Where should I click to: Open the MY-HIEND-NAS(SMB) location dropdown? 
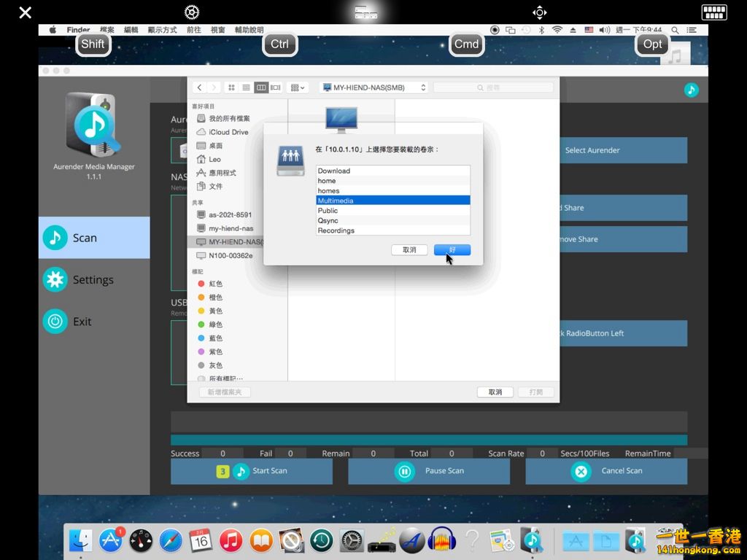[x=373, y=87]
